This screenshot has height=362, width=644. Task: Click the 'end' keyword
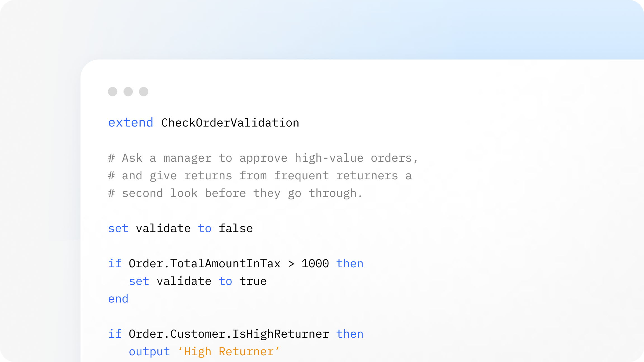[x=118, y=299]
